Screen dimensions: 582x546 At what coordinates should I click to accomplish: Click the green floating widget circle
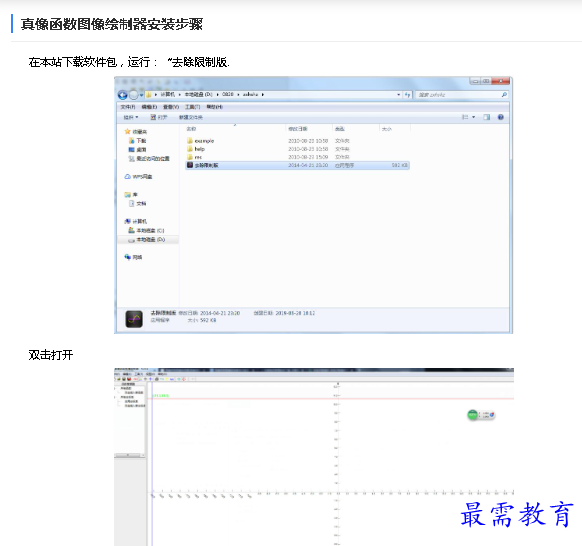point(473,415)
